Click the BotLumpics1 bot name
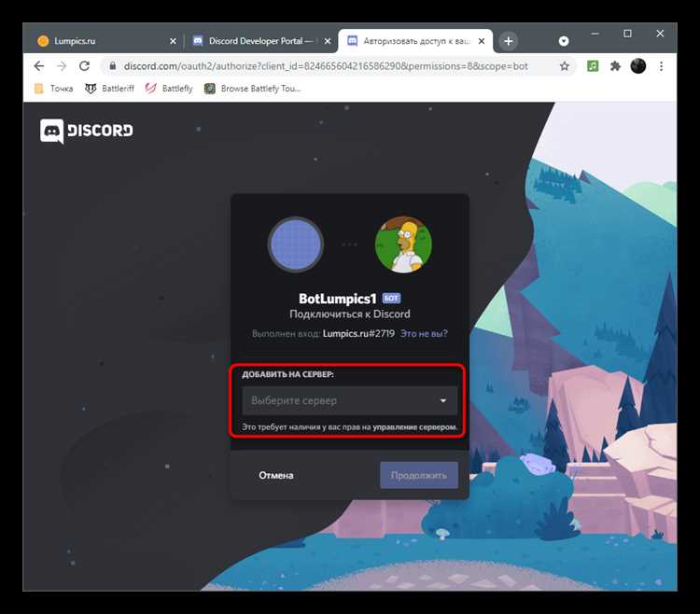The height and width of the screenshot is (614, 700). pos(338,299)
